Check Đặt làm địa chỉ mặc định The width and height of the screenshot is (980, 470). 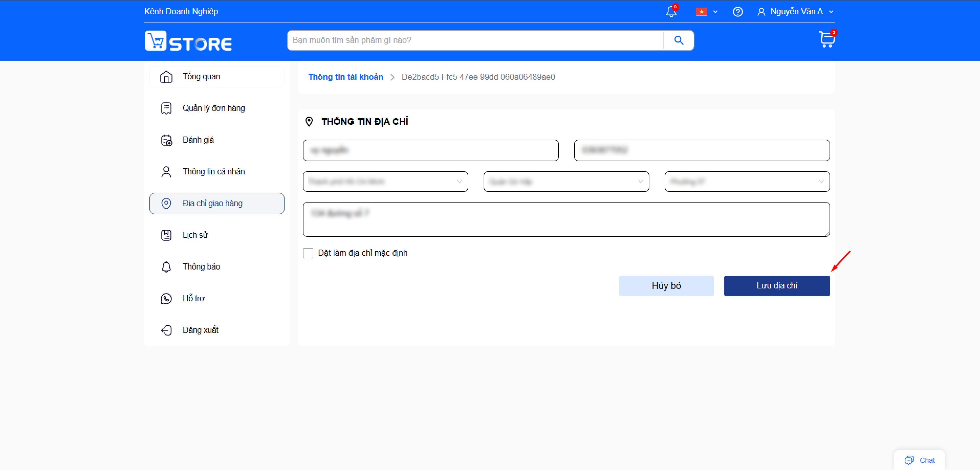pyautogui.click(x=308, y=253)
